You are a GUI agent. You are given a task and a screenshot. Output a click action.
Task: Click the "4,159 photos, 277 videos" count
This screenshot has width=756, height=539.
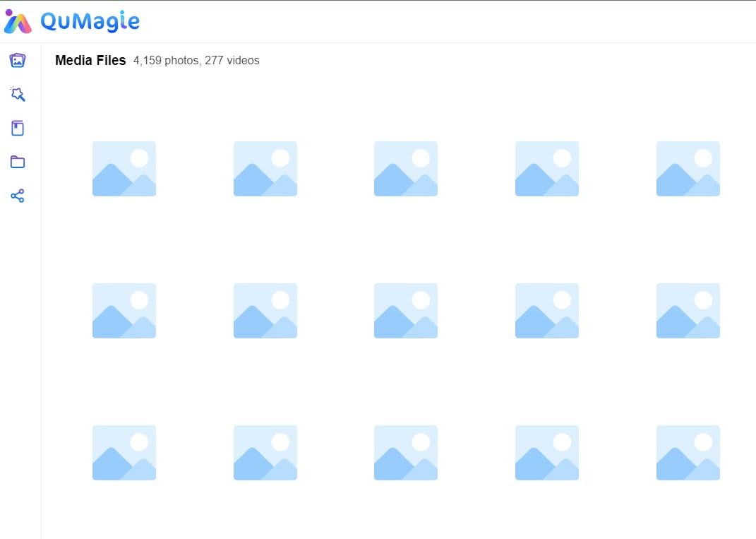pyautogui.click(x=196, y=60)
